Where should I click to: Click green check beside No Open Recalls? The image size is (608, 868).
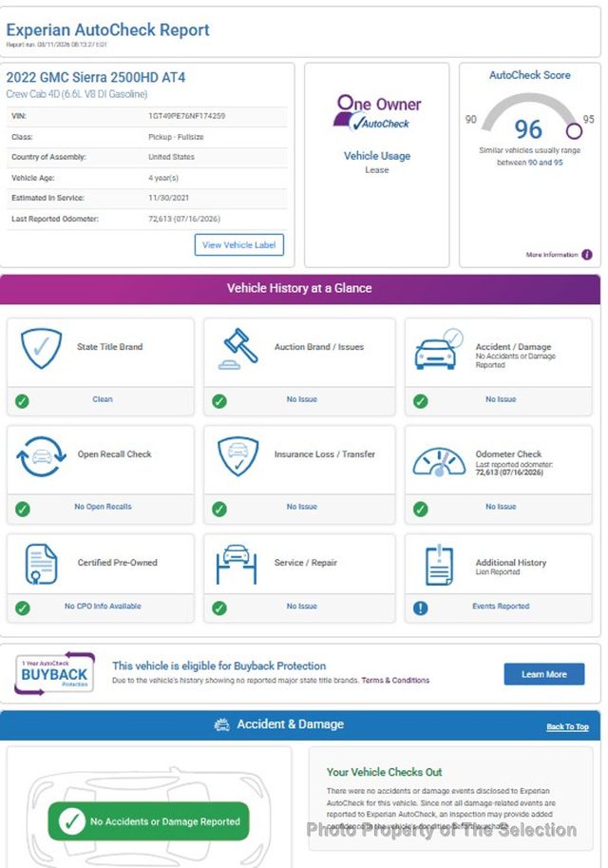[x=22, y=509]
